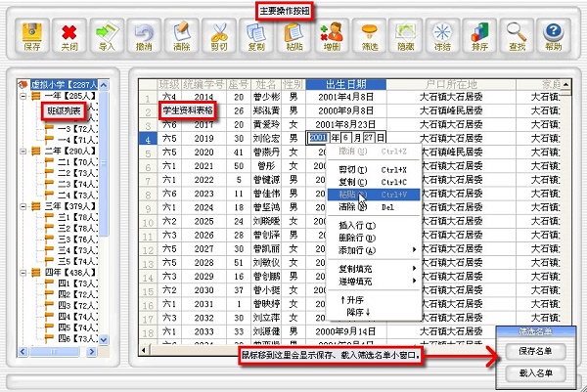Image resolution: width=587 pixels, height=392 pixels.
Task: Choose 复制(C) from the context menu
Action: pos(374,182)
